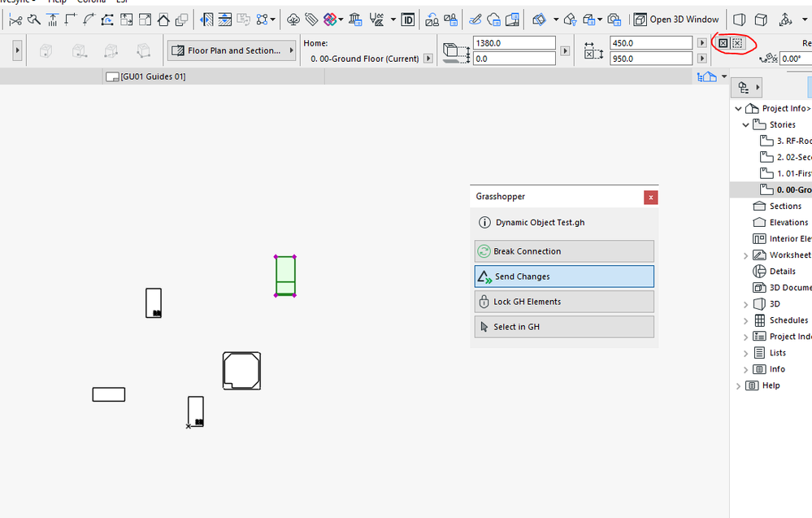Viewport: 812px width, 518px height.
Task: Open dropdown arrow beside blue diamond icon
Action: [556, 20]
